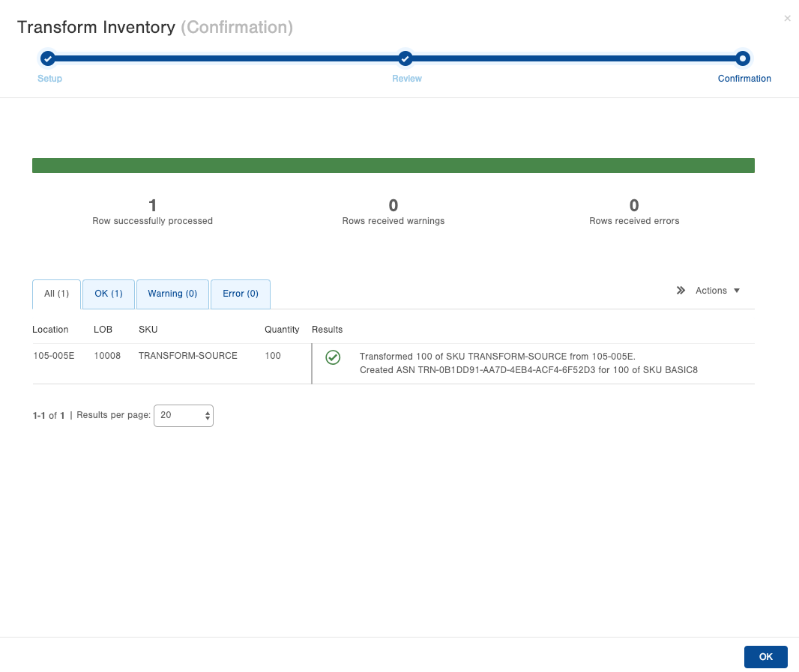Click the Transform Inventory title
The image size is (799, 672).
point(96,27)
